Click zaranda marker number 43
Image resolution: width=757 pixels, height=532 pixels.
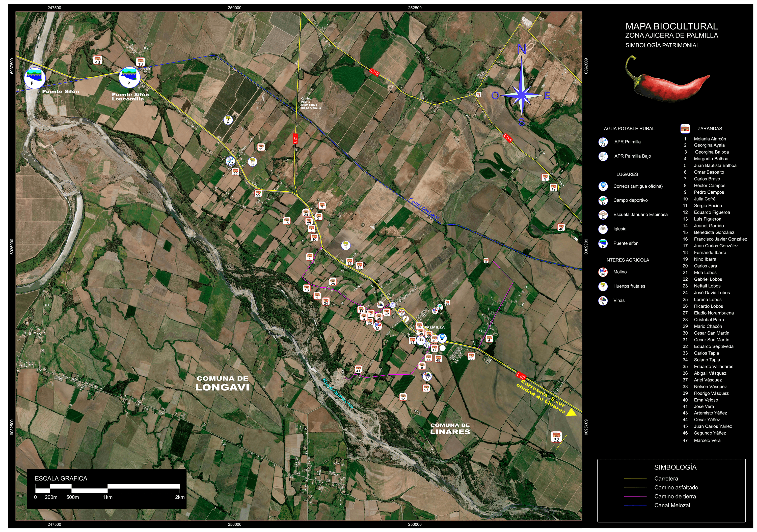(x=97, y=60)
